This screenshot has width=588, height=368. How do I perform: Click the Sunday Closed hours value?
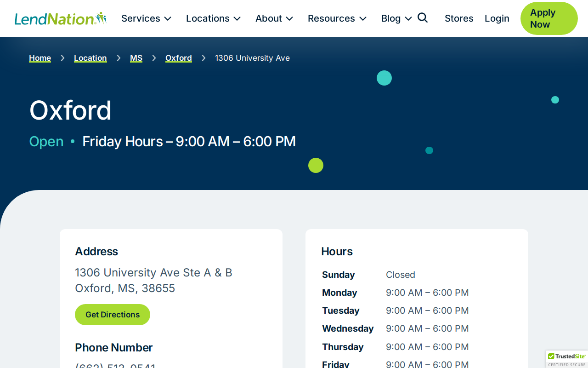(x=401, y=275)
